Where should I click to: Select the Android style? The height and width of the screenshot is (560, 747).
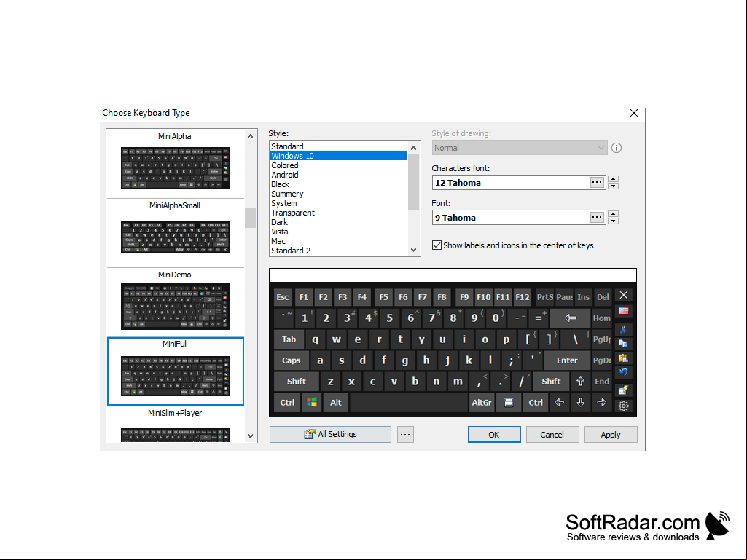[x=339, y=175]
